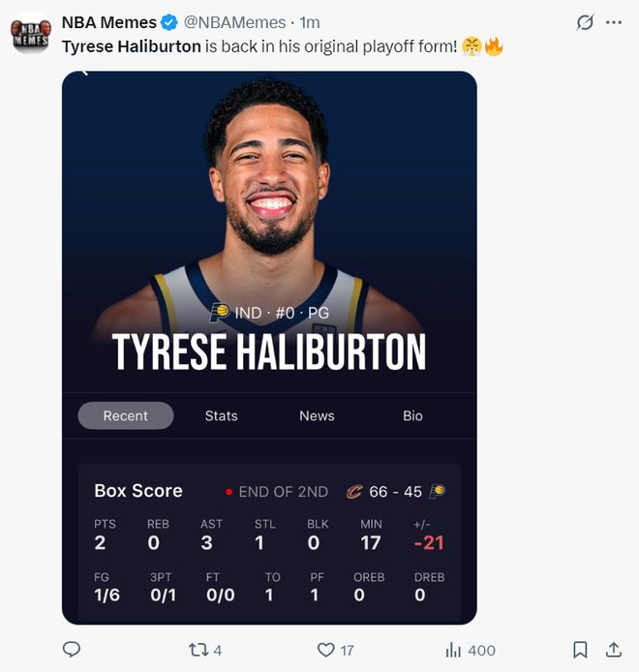
Task: Switch to the Stats tab
Action: (221, 415)
